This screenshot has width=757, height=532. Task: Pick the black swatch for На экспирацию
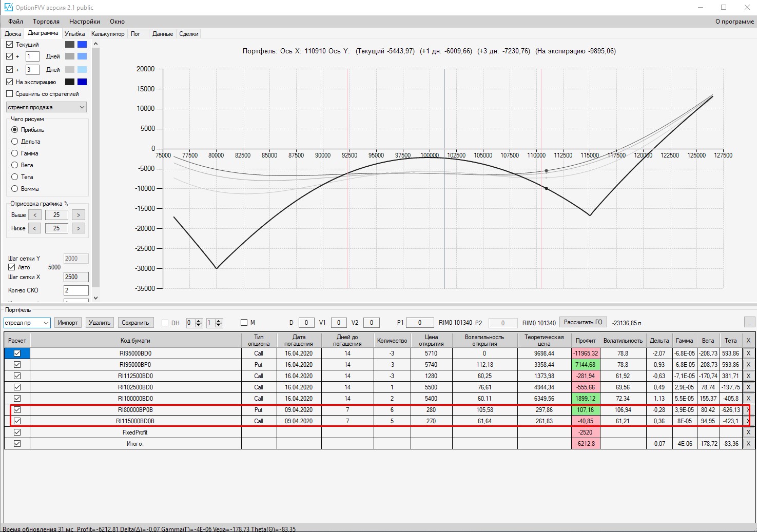70,82
